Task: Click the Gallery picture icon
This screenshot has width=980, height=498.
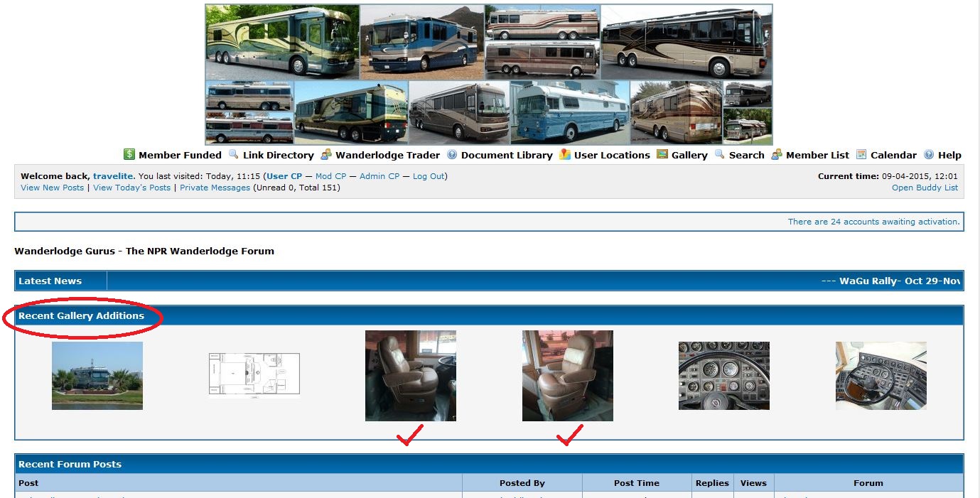Action: 662,155
